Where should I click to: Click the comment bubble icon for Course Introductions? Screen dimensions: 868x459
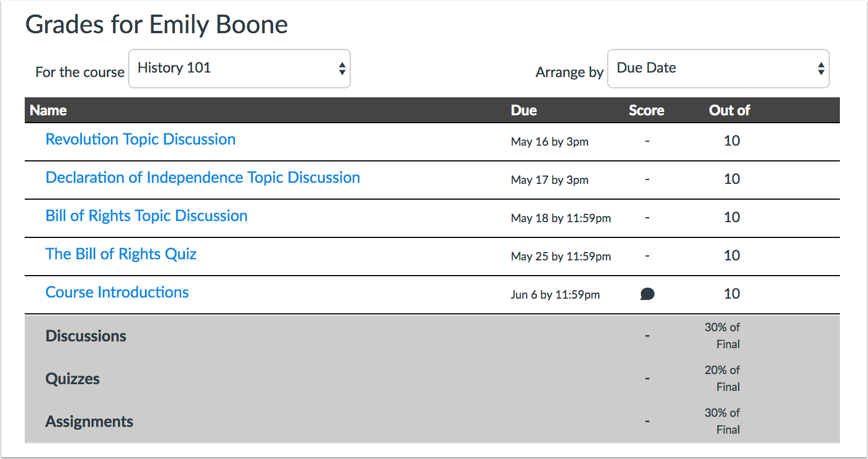(x=647, y=294)
